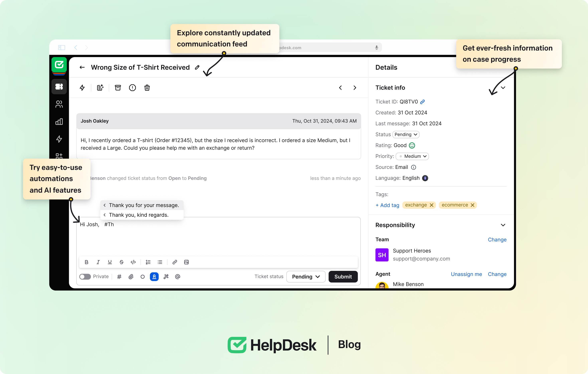
Task: Click the Submit button
Action: coord(343,276)
